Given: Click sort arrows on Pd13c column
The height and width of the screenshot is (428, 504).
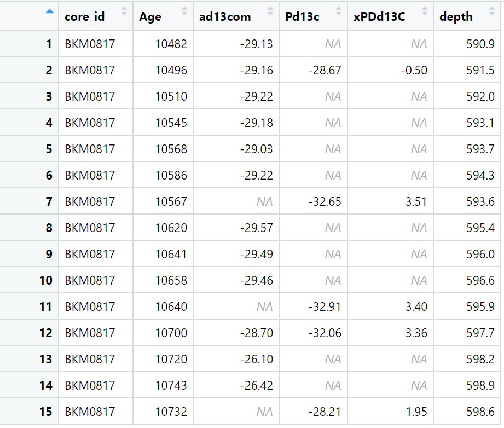Looking at the screenshot, I should [x=339, y=11].
